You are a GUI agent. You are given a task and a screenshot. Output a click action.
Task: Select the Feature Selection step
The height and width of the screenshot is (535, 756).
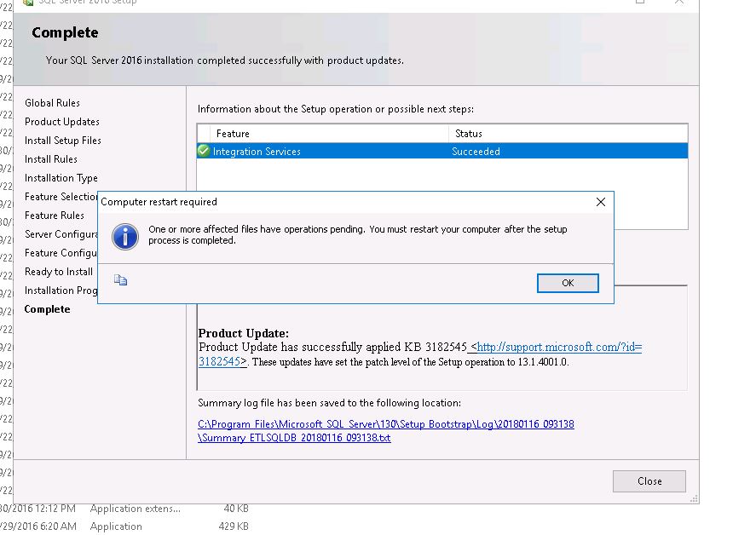click(x=61, y=197)
